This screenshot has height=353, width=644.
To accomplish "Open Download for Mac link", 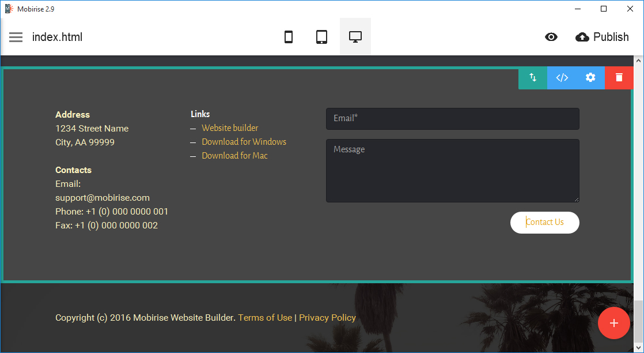I will [x=234, y=156].
